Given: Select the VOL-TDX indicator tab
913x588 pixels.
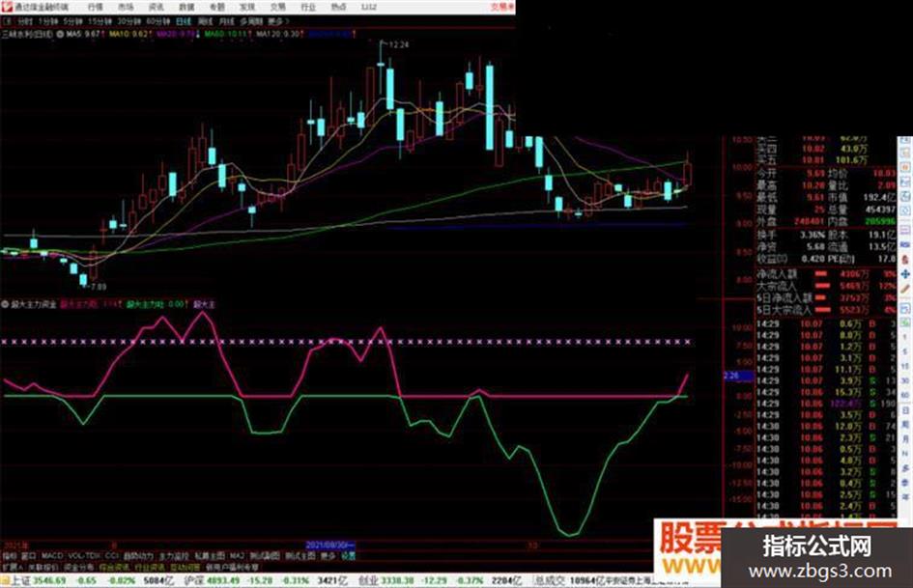Looking at the screenshot, I should click(x=84, y=556).
